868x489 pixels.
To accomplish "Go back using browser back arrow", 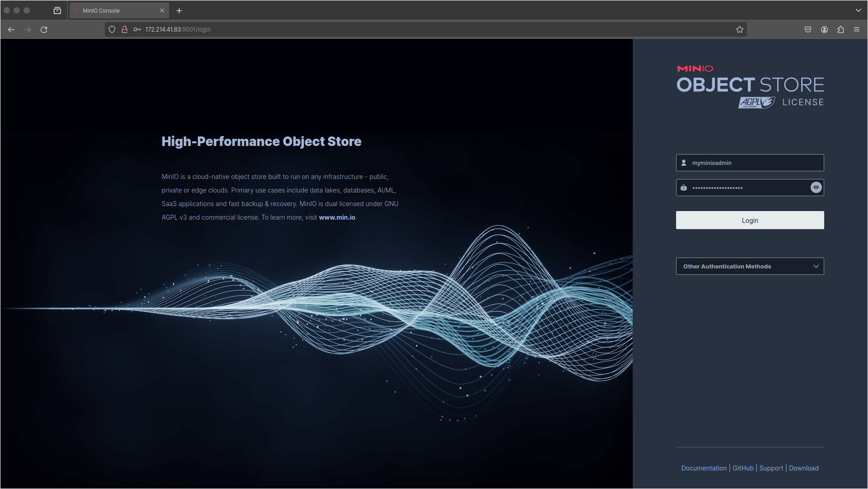I will (11, 29).
